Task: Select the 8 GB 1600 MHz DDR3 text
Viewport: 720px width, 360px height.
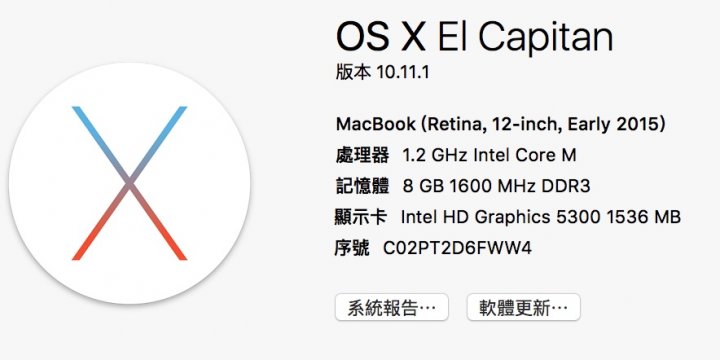Action: tap(496, 186)
